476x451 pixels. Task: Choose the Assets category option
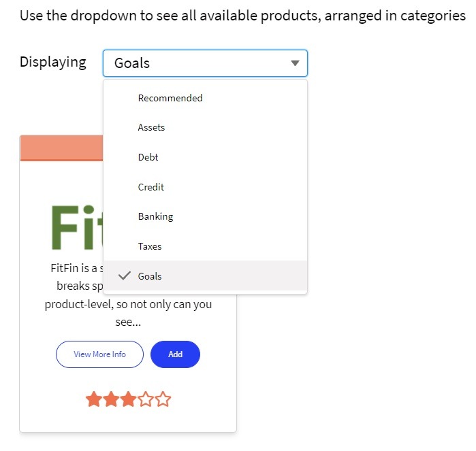(x=205, y=127)
